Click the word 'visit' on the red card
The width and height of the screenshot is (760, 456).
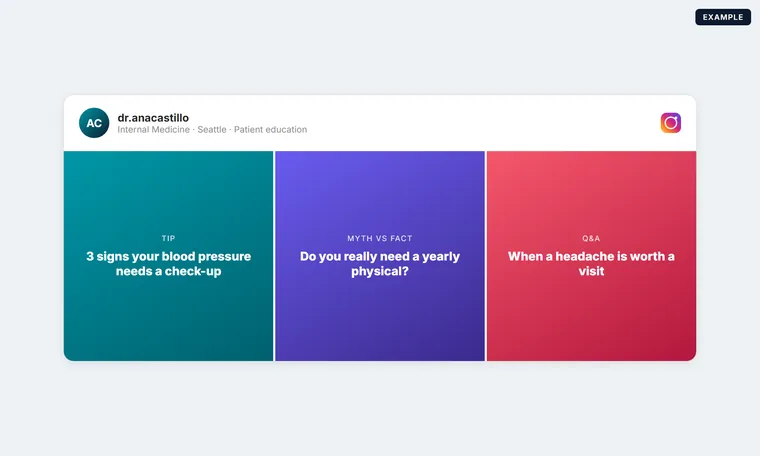coord(591,271)
